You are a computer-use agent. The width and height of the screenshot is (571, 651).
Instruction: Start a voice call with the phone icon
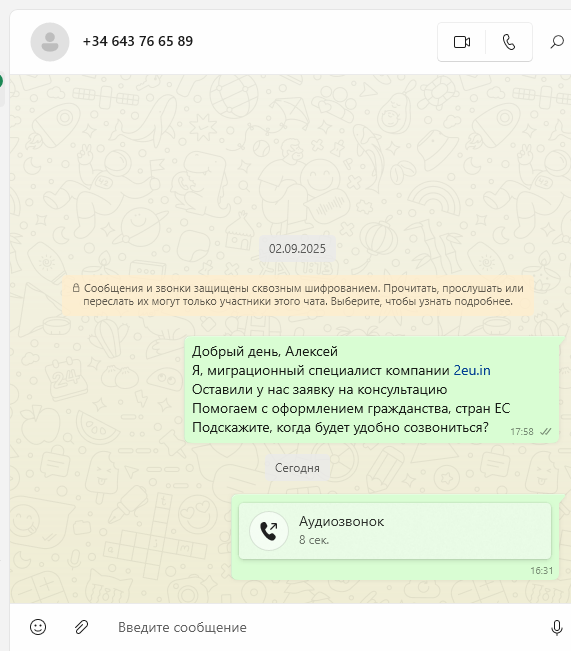(509, 42)
